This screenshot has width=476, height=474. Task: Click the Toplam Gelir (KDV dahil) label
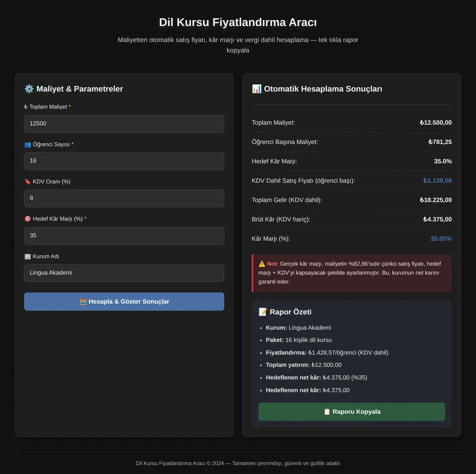click(287, 200)
